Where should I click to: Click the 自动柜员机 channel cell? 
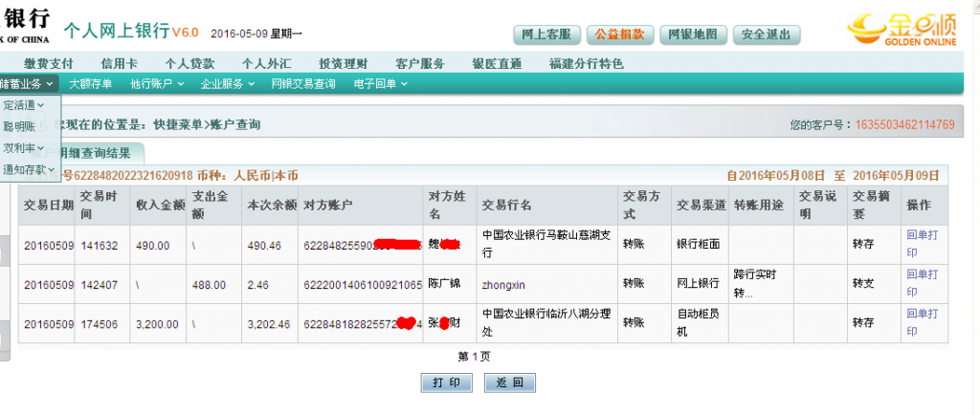698,322
